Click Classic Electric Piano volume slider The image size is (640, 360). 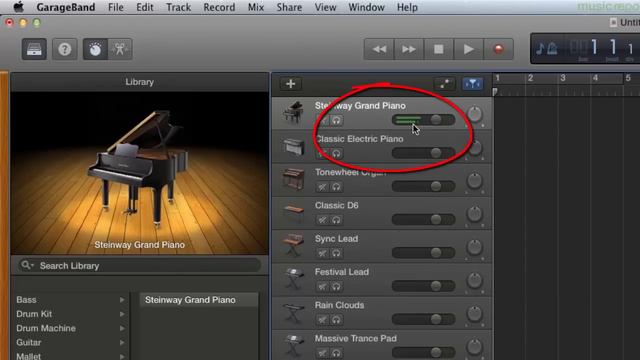click(x=423, y=153)
